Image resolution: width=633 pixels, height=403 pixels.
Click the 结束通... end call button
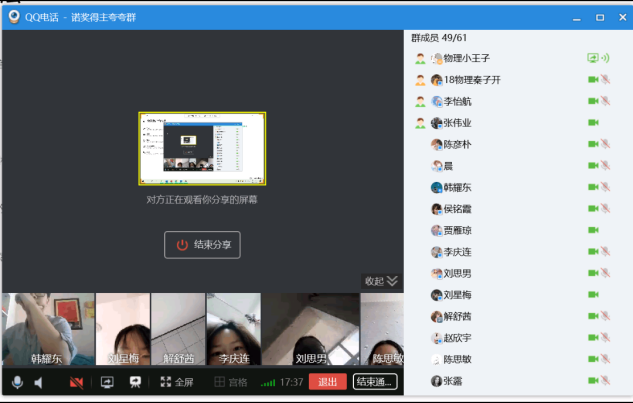click(x=375, y=382)
